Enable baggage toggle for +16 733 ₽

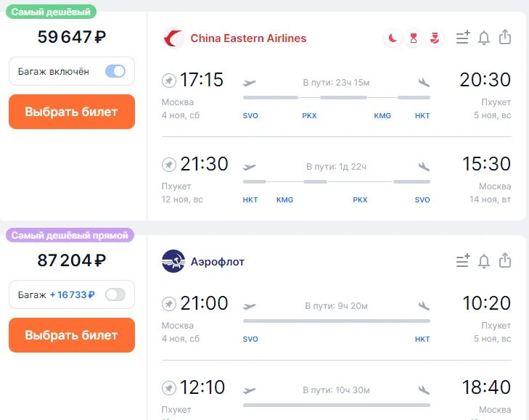(115, 295)
